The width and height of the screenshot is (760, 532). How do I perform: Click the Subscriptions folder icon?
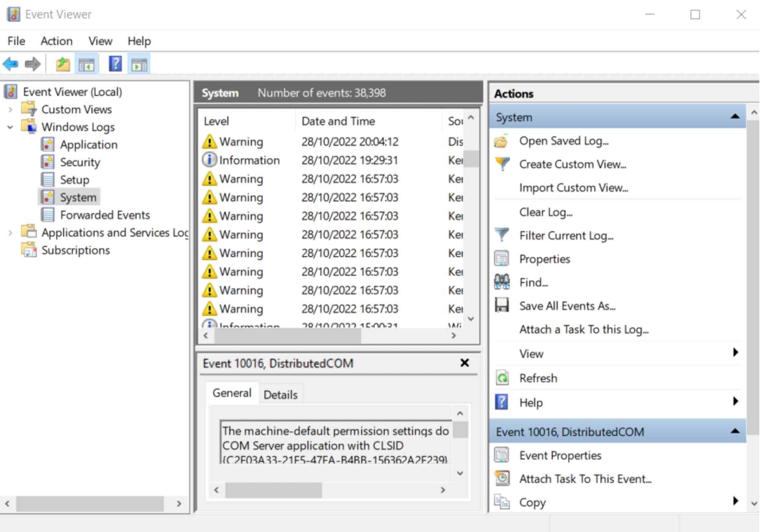(29, 250)
